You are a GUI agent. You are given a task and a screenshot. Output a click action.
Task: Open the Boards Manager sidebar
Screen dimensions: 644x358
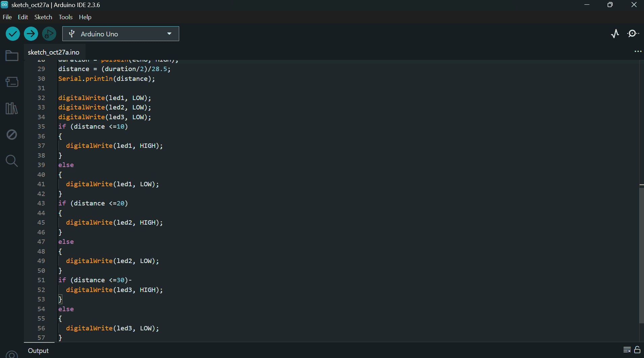click(12, 82)
